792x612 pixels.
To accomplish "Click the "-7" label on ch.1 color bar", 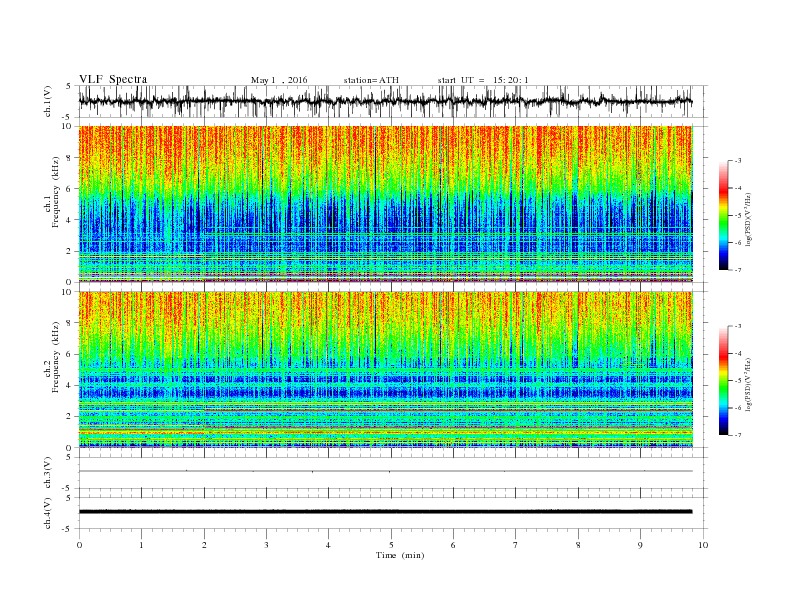I will pyautogui.click(x=738, y=270).
